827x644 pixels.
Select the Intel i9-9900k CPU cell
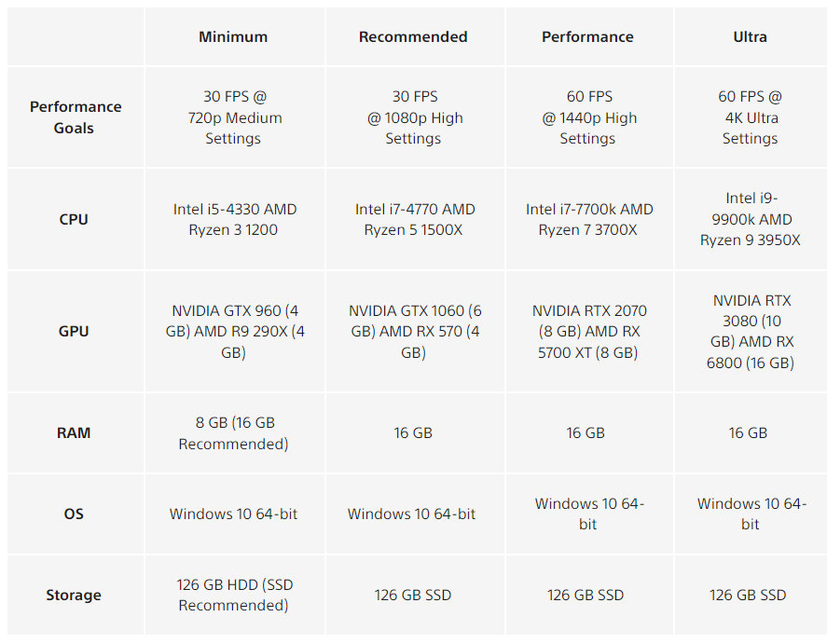click(751, 220)
